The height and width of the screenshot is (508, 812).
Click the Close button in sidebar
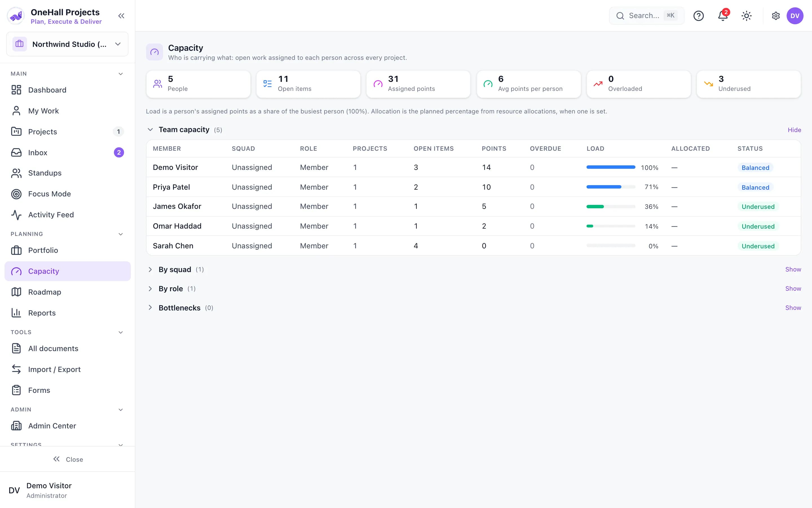68,459
